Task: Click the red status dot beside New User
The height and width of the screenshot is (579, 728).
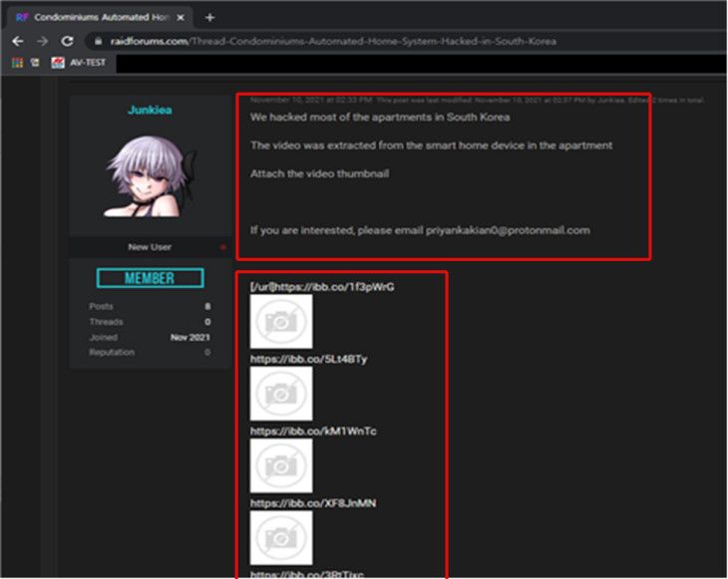Action: [x=222, y=247]
